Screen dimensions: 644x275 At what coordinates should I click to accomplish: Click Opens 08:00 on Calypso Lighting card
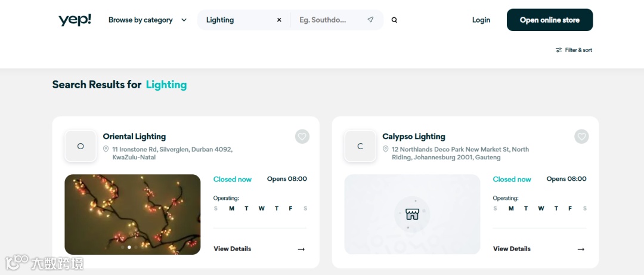coord(566,179)
